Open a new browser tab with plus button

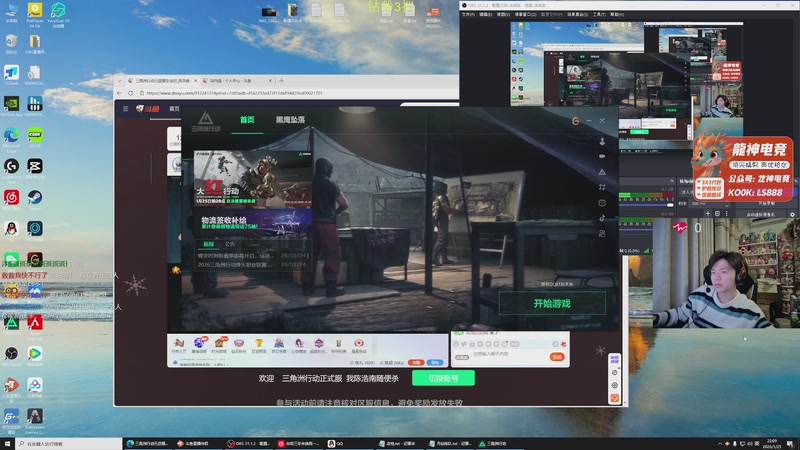[x=281, y=81]
